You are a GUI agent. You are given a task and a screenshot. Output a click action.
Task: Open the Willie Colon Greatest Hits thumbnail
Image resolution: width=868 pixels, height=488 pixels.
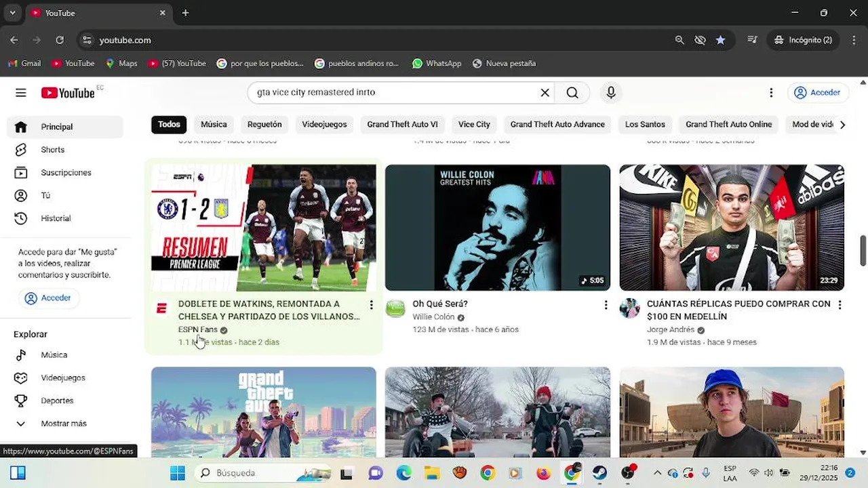498,228
